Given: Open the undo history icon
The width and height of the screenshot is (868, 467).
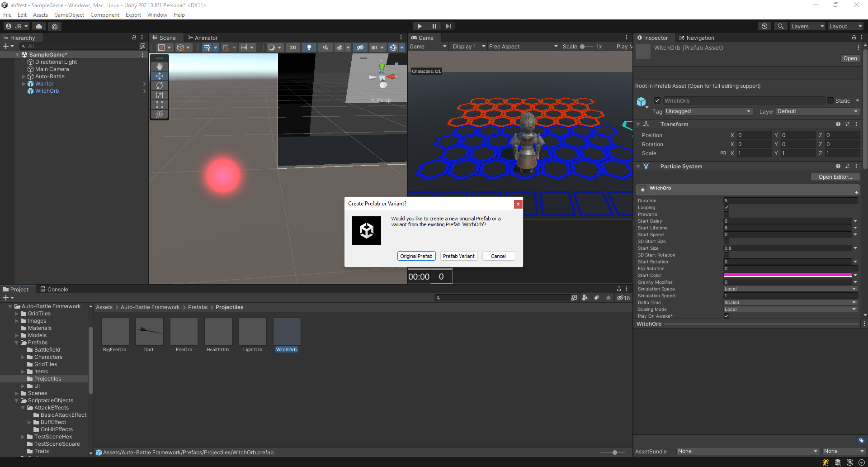Looking at the screenshot, I should tap(764, 26).
